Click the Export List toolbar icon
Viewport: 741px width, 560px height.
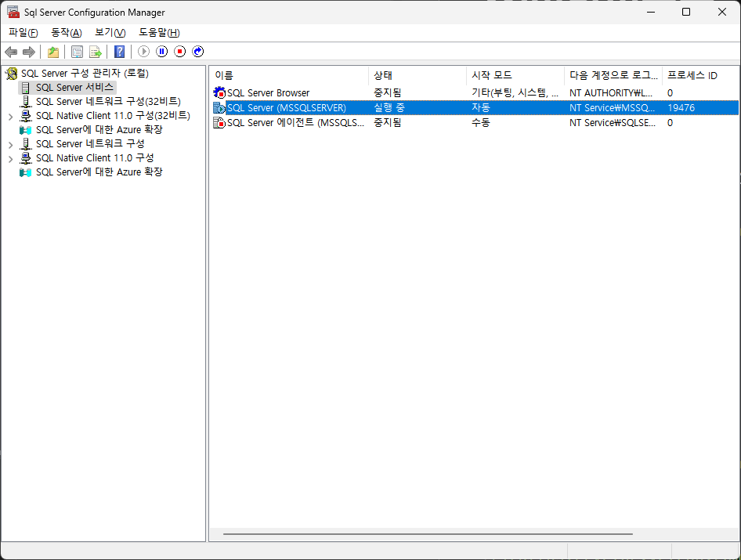pos(96,52)
